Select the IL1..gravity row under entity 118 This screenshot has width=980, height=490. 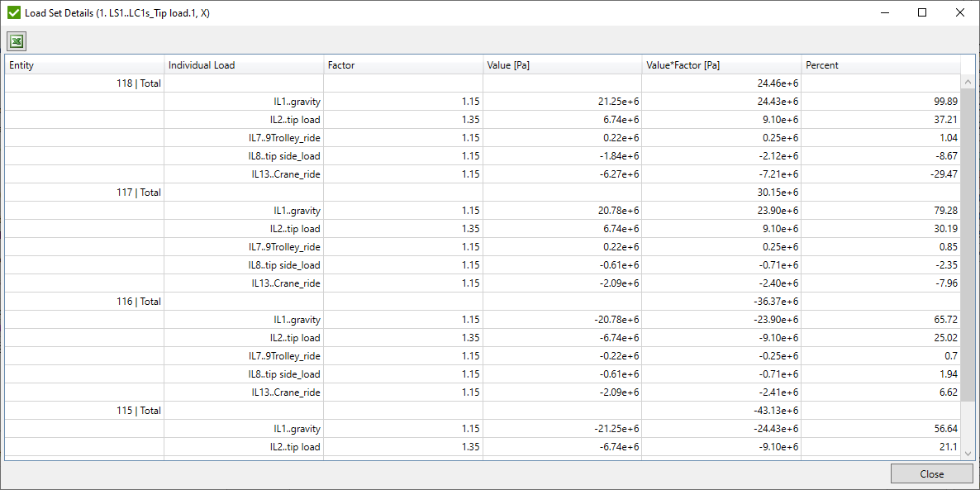pyautogui.click(x=331, y=101)
